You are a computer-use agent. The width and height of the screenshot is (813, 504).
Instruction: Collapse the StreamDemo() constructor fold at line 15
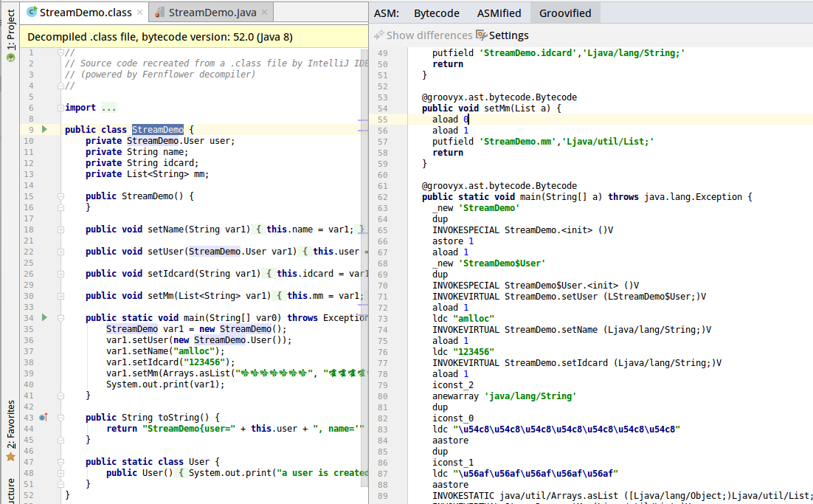60,196
